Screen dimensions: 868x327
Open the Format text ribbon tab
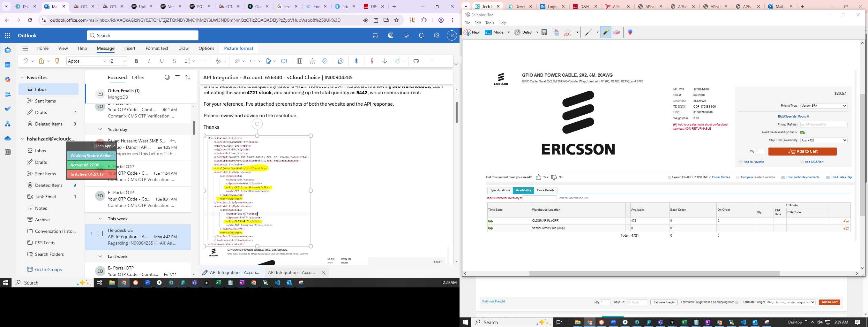[157, 48]
